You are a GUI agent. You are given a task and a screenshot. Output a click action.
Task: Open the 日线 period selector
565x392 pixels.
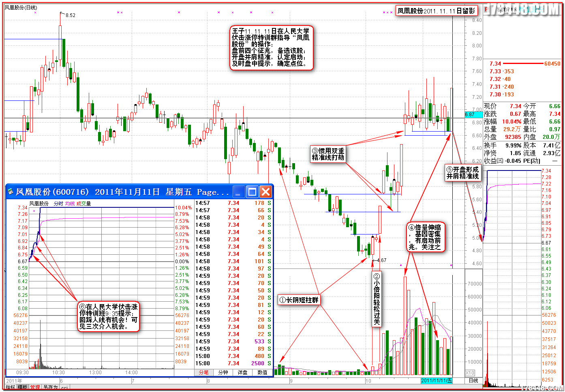click(473, 381)
